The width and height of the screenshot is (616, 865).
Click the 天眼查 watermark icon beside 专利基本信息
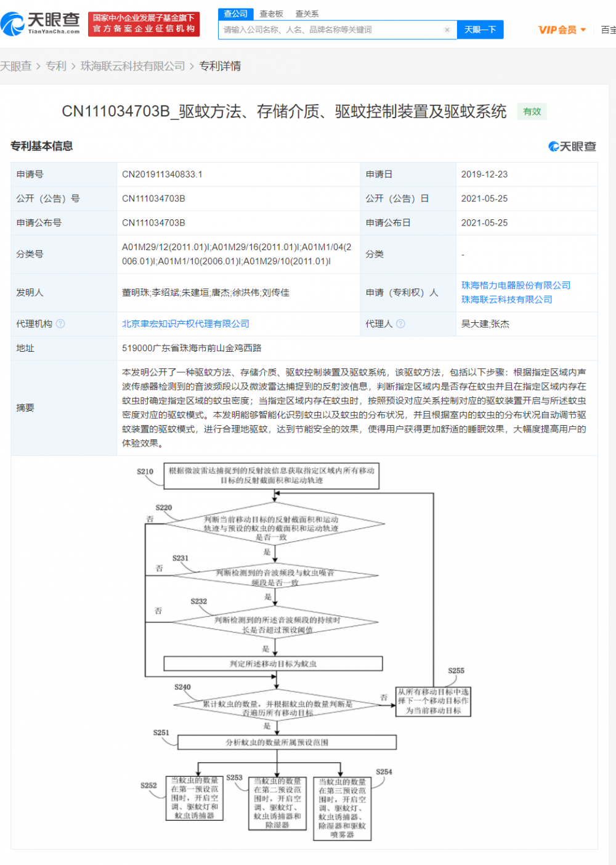coord(553,146)
